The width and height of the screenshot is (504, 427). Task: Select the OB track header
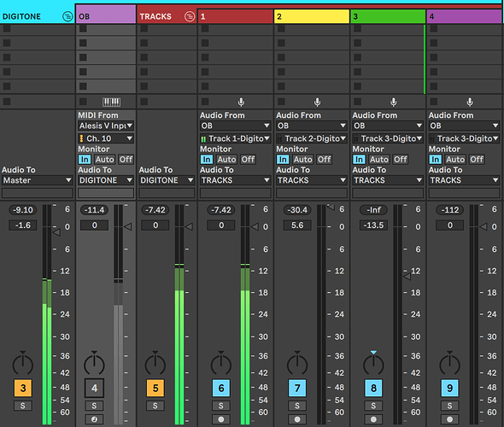(106, 16)
